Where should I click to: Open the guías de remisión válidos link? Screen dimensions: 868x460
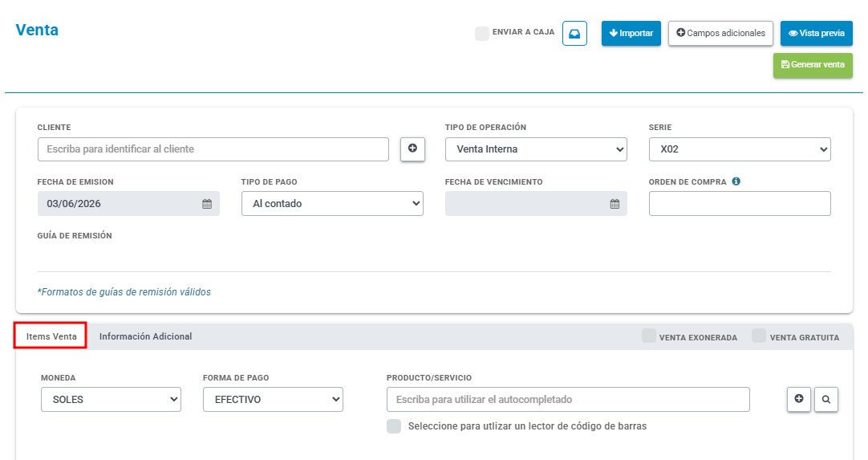[x=124, y=292]
